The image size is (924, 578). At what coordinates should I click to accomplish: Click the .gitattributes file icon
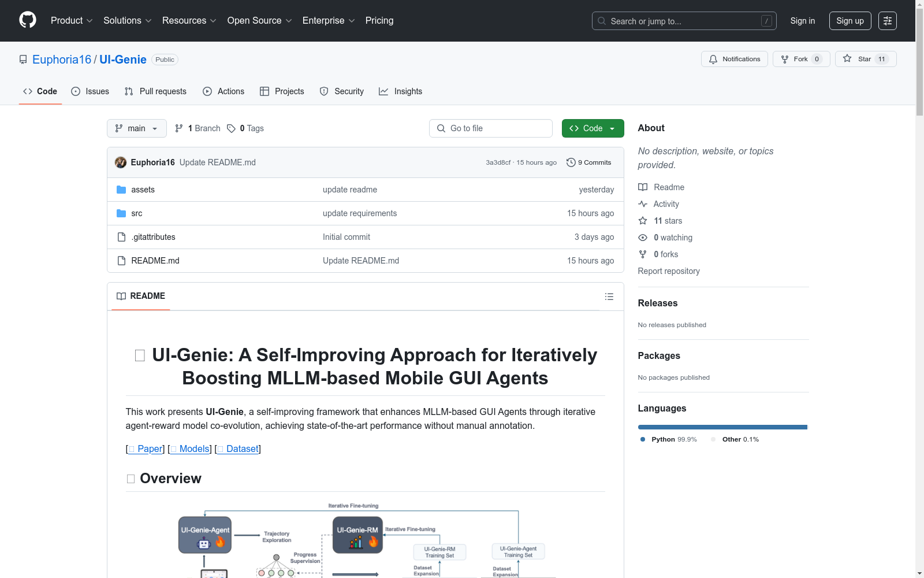[121, 237]
